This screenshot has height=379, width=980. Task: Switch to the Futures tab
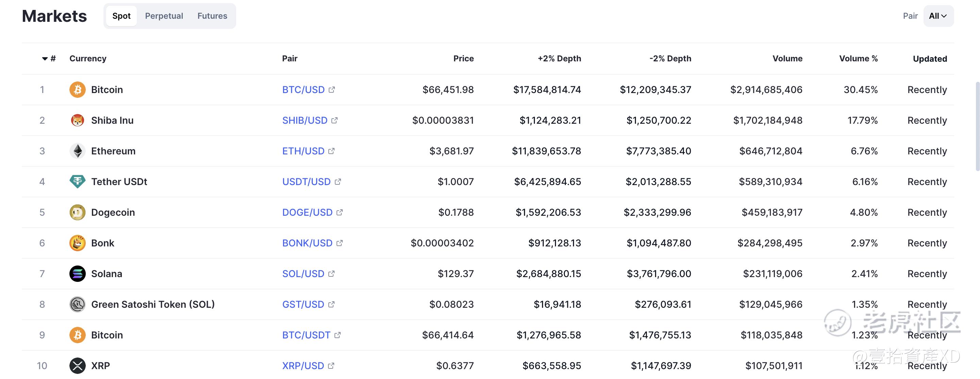click(x=212, y=16)
